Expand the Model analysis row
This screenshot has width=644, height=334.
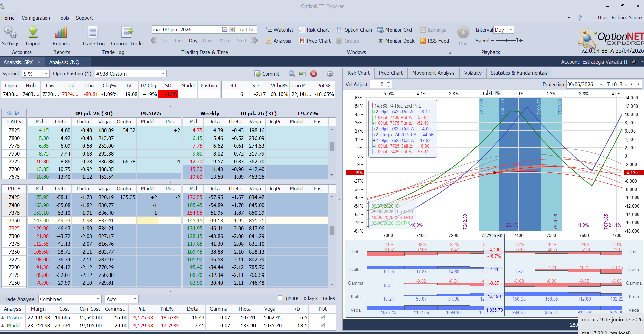(3, 325)
